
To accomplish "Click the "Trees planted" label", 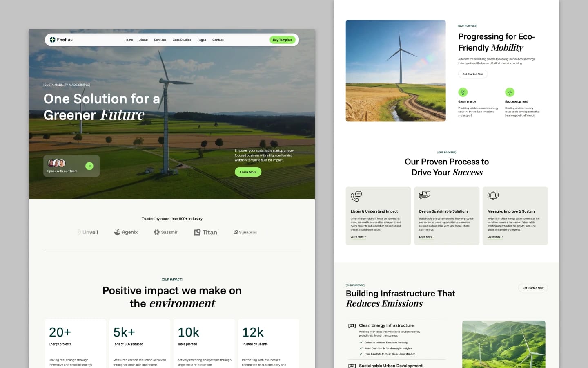I will [187, 344].
